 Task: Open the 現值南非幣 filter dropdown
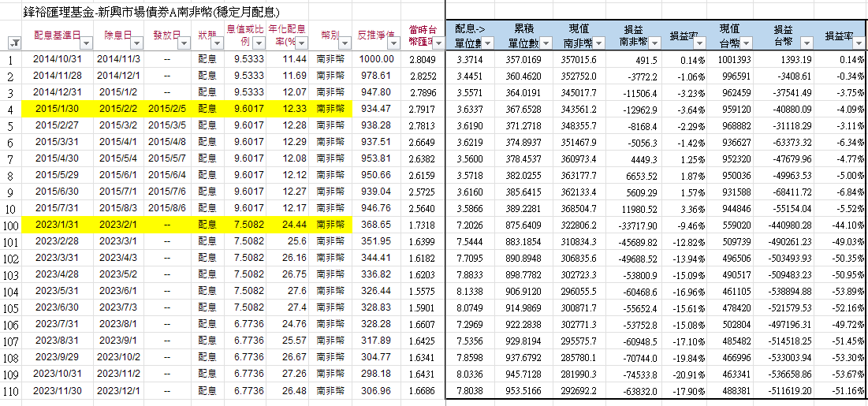[599, 43]
